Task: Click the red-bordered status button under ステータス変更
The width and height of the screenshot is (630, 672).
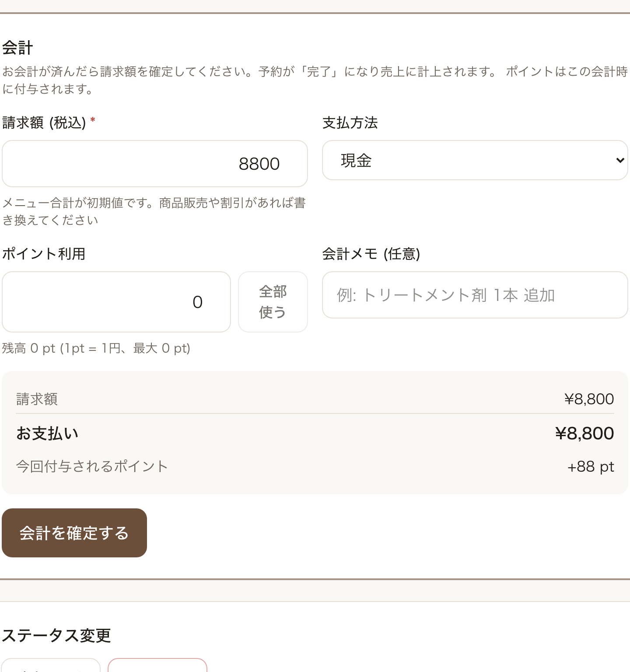Action: click(x=157, y=665)
